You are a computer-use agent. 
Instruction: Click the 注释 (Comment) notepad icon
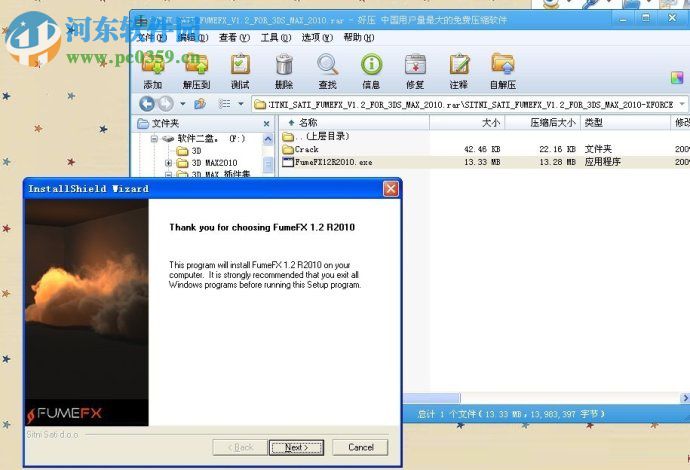click(459, 64)
